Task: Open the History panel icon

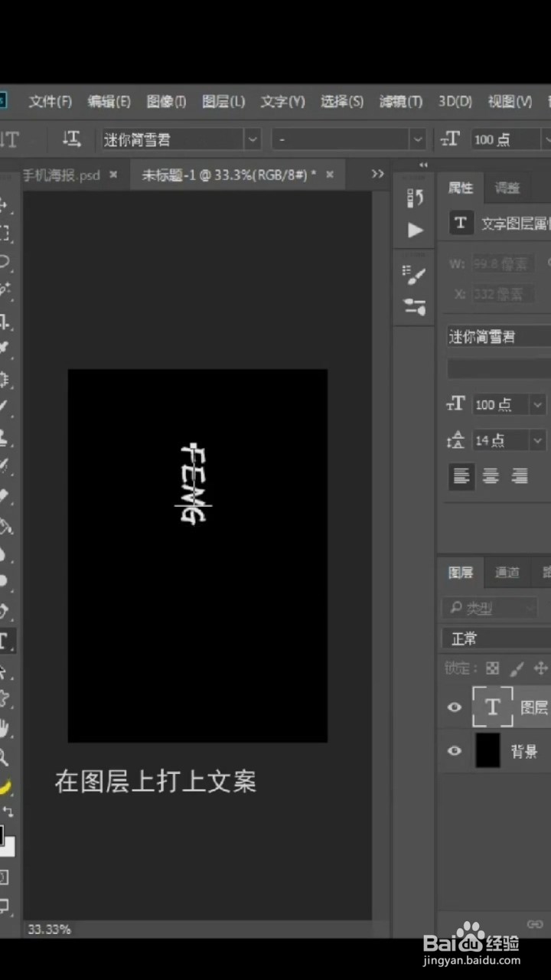Action: tap(415, 198)
